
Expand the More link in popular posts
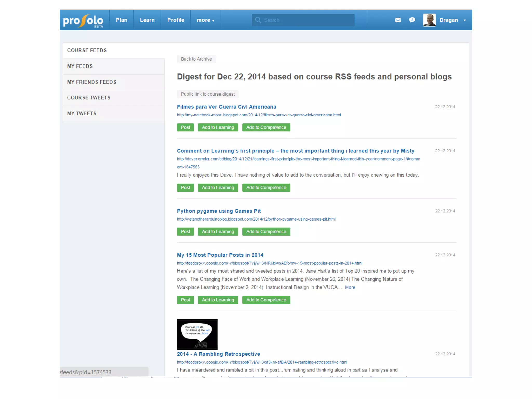[x=350, y=287]
